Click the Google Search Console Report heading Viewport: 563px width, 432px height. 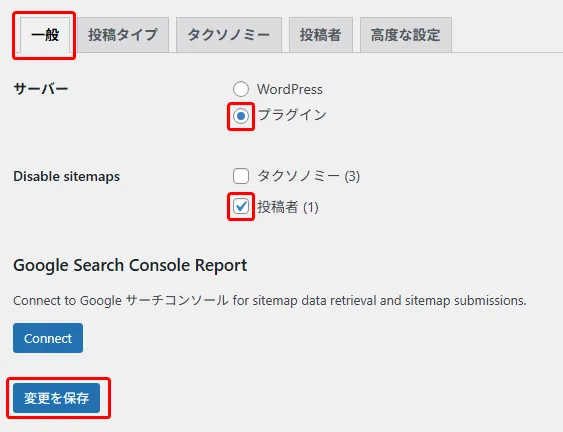point(130,266)
